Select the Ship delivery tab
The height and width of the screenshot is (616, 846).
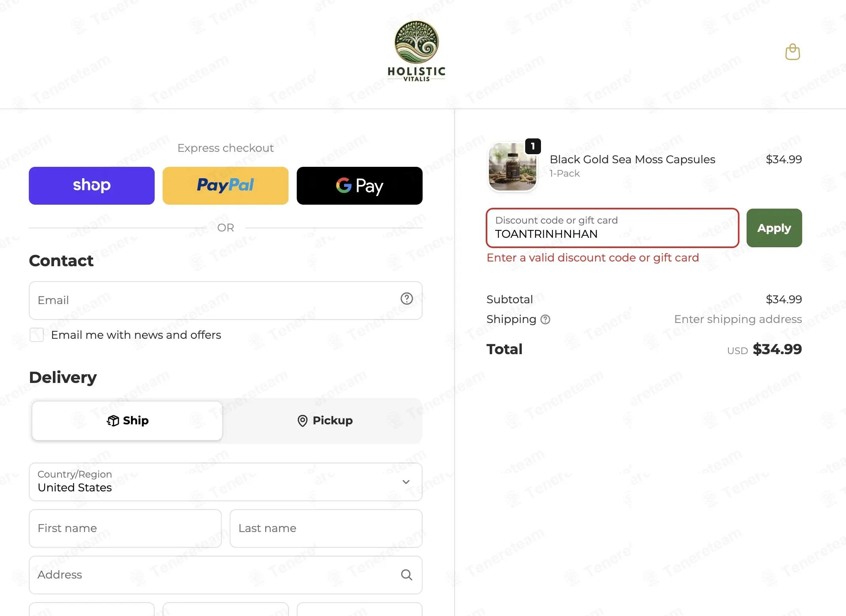pyautogui.click(x=127, y=421)
